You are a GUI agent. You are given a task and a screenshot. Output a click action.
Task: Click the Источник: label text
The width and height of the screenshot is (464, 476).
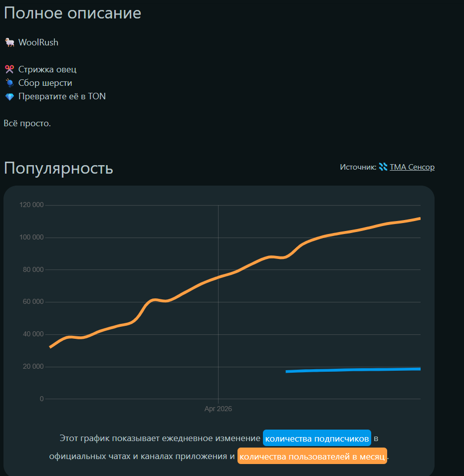pos(358,167)
